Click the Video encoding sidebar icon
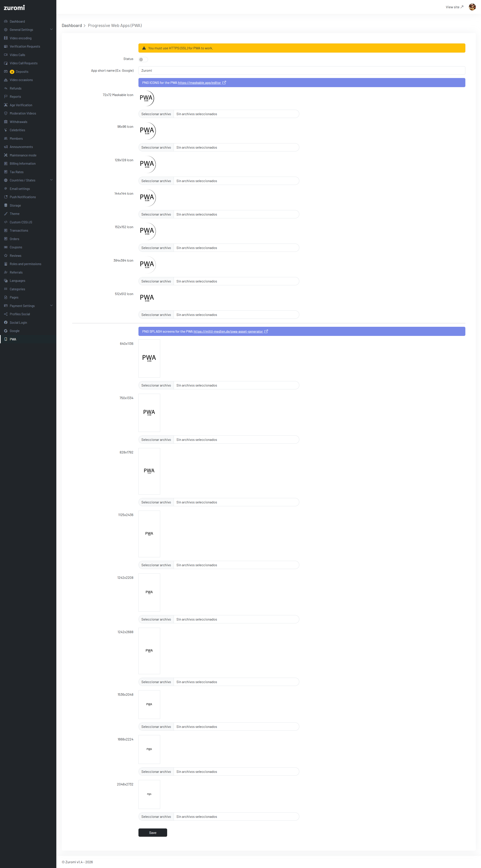Image resolution: width=481 pixels, height=868 pixels. [6, 38]
